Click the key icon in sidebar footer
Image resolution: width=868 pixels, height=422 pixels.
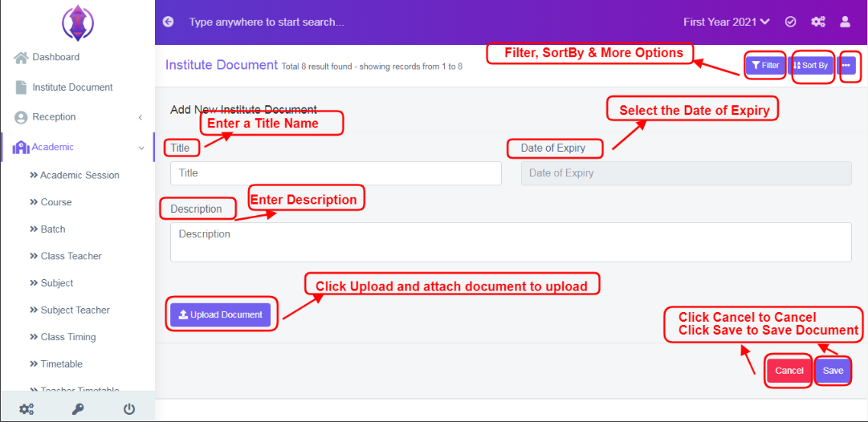click(x=78, y=409)
